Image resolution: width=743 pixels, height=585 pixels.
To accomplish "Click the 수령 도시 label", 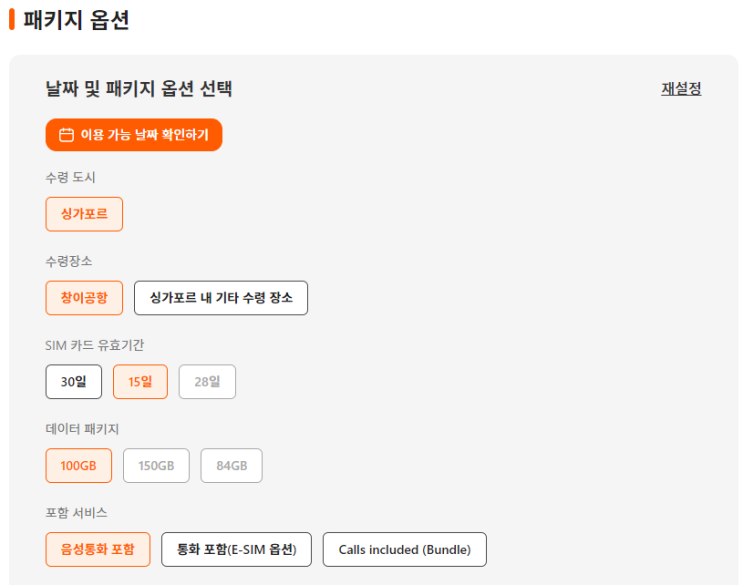I will click(x=70, y=177).
